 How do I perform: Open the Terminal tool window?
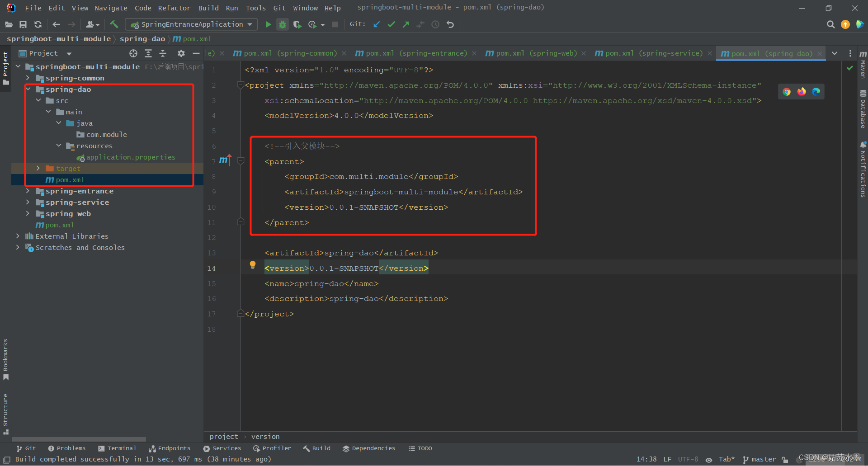(117, 448)
